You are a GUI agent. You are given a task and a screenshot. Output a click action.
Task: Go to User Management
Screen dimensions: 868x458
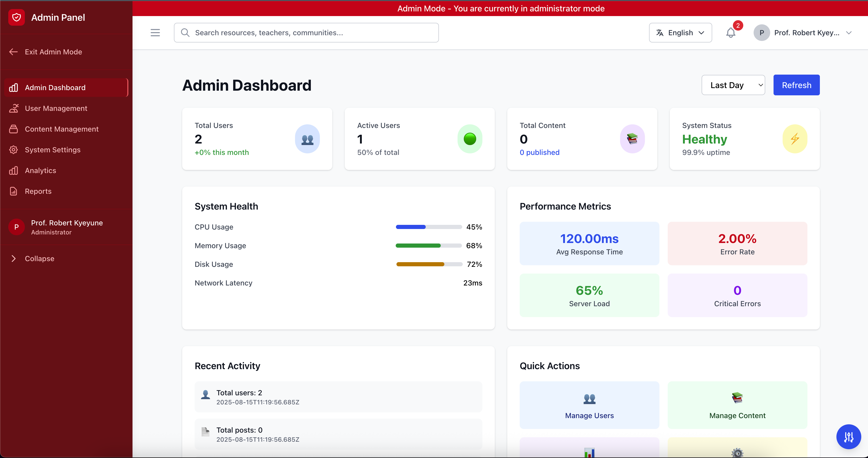[x=56, y=108]
